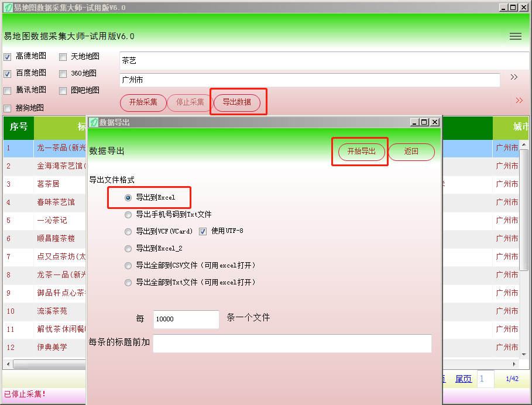The height and width of the screenshot is (405, 532).
Task: Open the hamburger menu icon
Action: (x=516, y=36)
